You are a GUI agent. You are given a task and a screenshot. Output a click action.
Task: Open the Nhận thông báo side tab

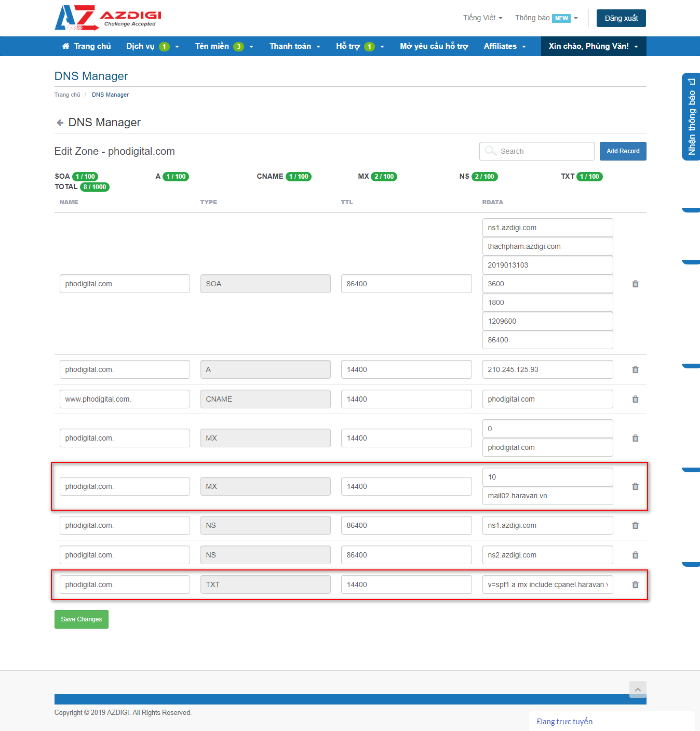(x=691, y=117)
